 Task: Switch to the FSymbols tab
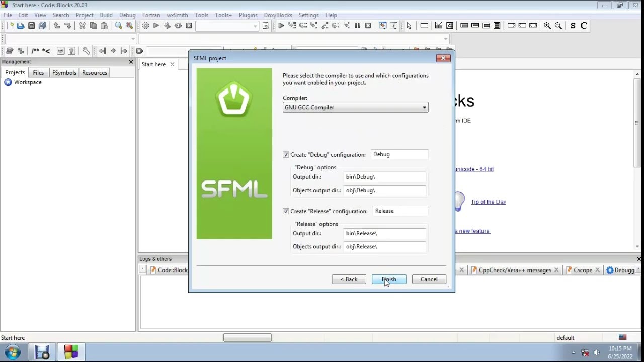[64, 73]
